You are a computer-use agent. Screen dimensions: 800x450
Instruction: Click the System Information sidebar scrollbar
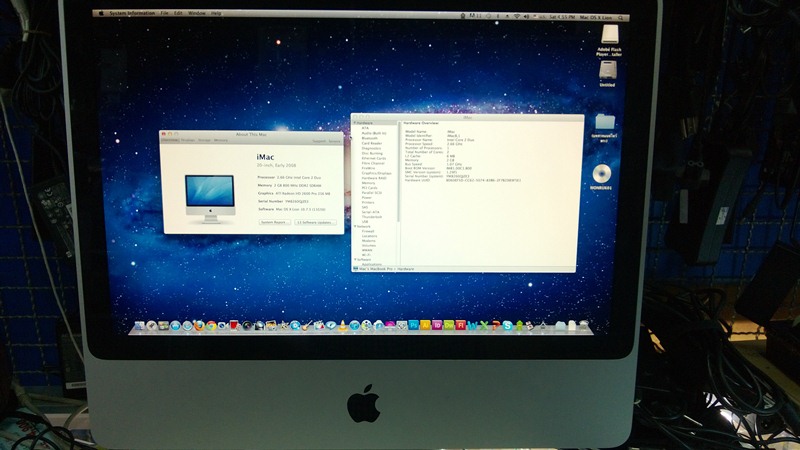point(398,173)
